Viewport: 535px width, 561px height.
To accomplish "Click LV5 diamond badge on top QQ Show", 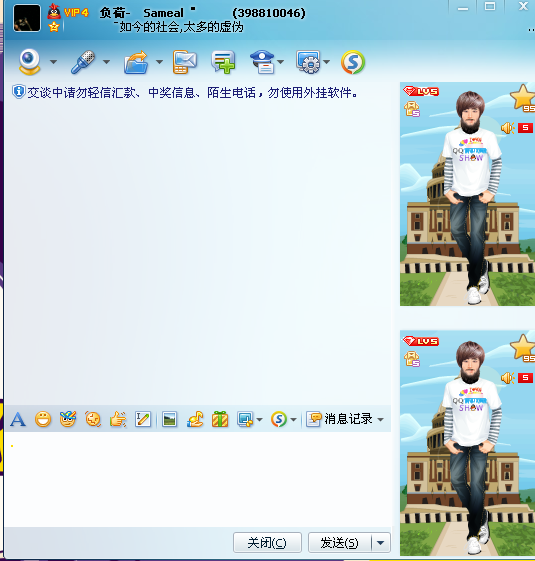I will pyautogui.click(x=421, y=91).
